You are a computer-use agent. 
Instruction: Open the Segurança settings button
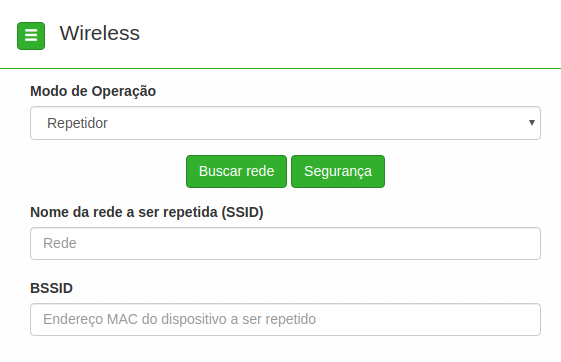pos(338,171)
